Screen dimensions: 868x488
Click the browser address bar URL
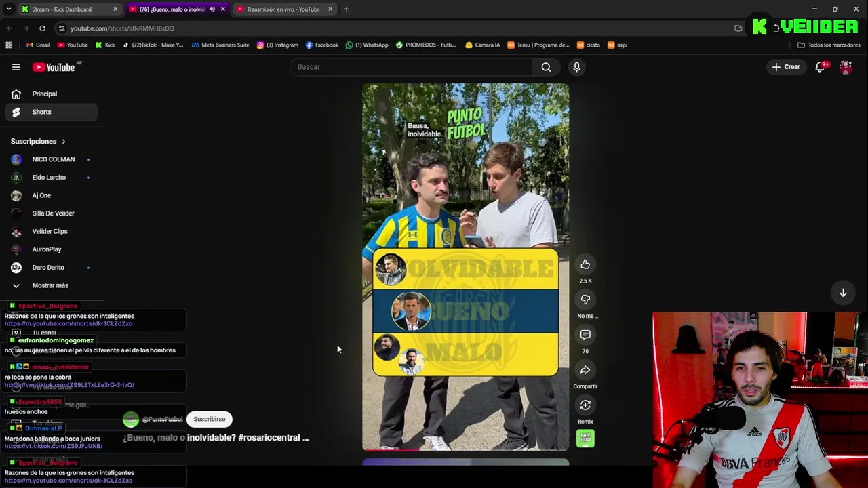(x=123, y=28)
